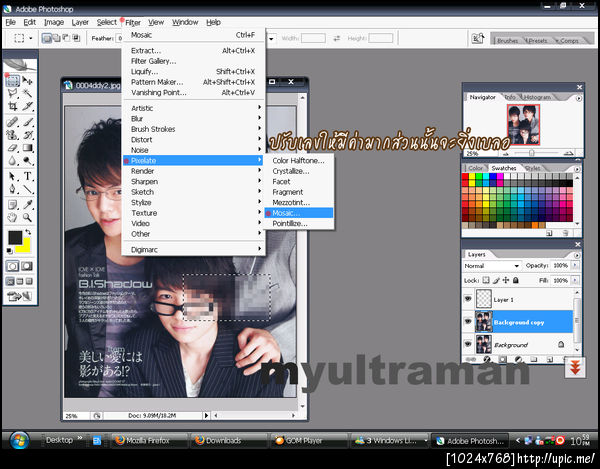Select the Path Selection arrow tool
The height and width of the screenshot is (469, 600).
(12, 176)
